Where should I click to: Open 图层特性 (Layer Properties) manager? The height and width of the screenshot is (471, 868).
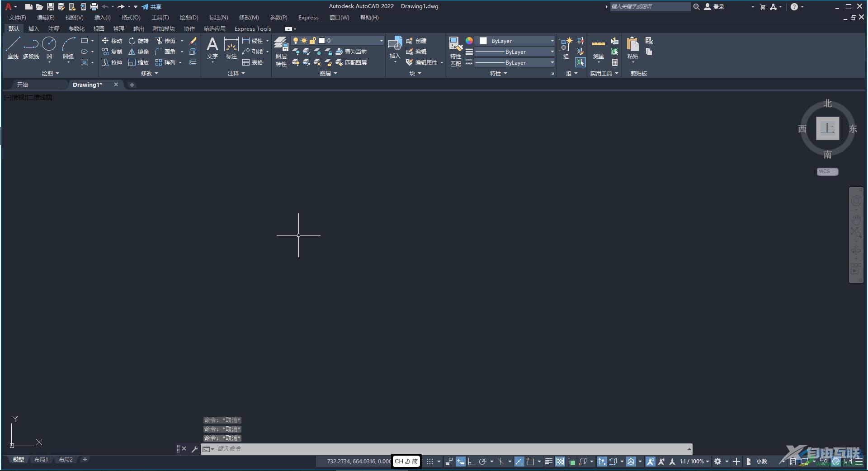click(281, 52)
